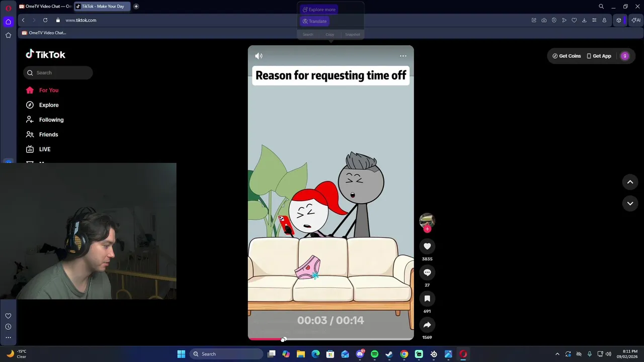Open the Windows Start menu
The image size is (644, 362).
pos(181,354)
